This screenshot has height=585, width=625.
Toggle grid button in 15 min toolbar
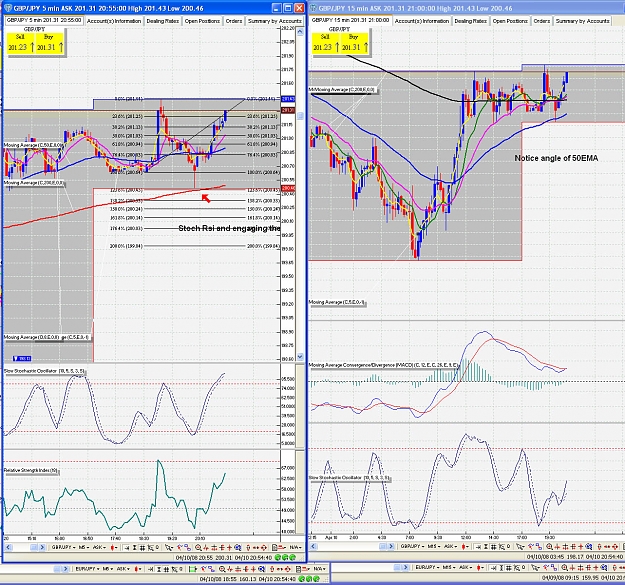tap(493, 546)
